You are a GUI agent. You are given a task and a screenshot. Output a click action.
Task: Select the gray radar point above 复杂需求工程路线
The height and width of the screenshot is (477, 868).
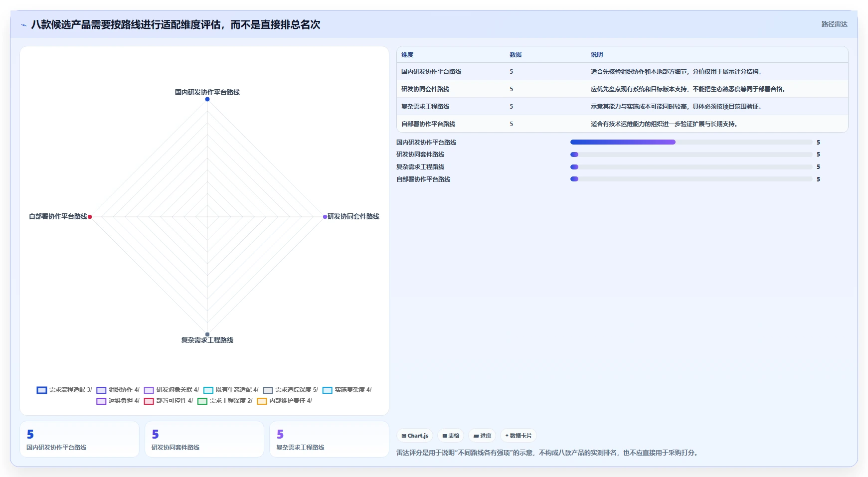pos(207,334)
